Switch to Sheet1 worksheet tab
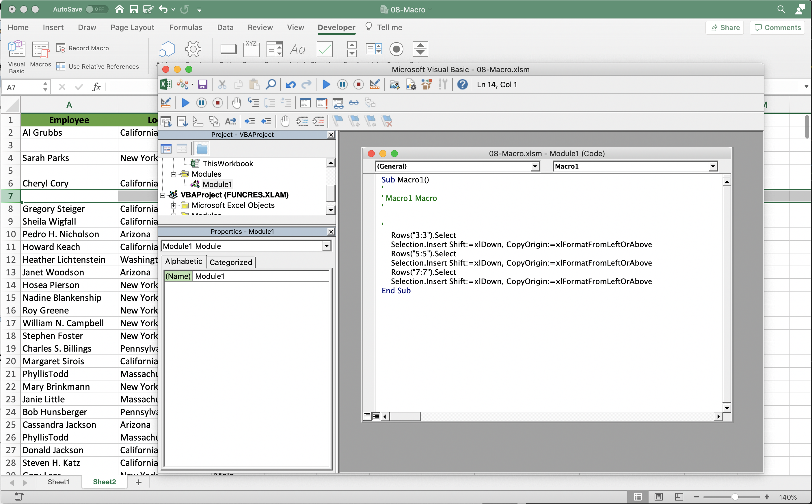Screen dimensions: 812x504 58,482
